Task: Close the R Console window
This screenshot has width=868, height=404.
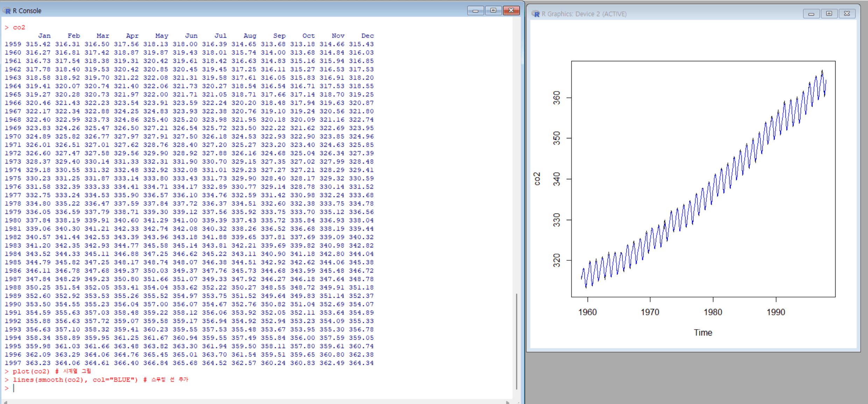Action: click(x=511, y=11)
